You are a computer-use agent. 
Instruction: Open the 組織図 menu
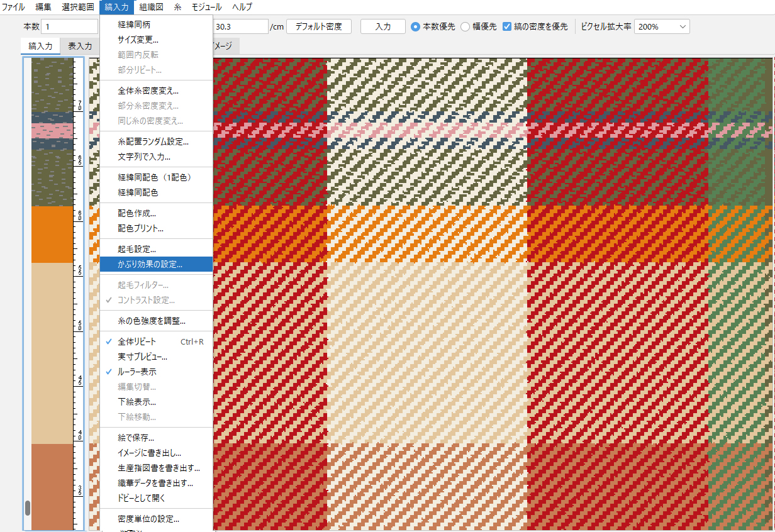tap(150, 7)
